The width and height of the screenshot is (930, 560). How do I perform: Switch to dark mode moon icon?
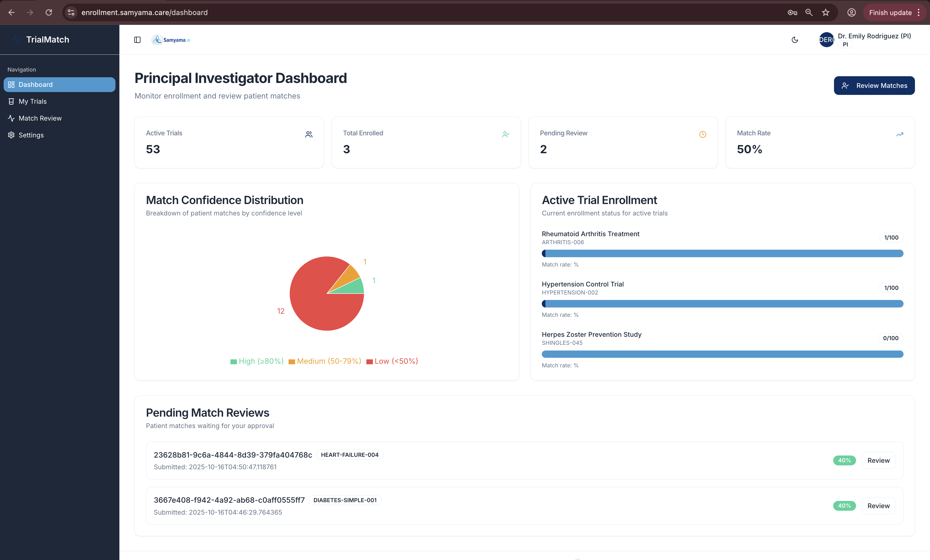click(795, 40)
